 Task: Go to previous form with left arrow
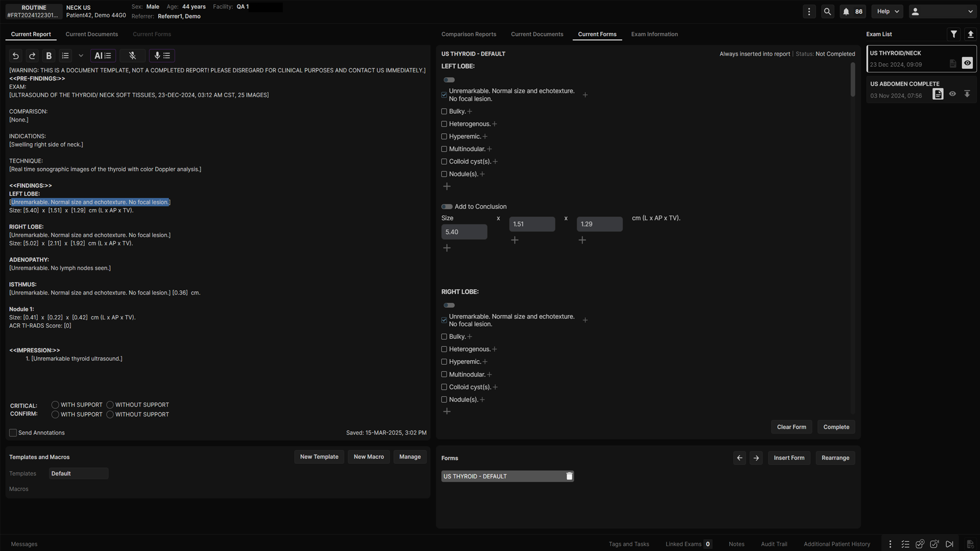point(740,458)
